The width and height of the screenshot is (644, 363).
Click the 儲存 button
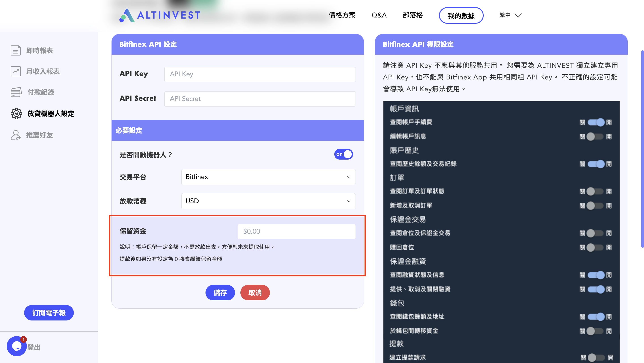[x=220, y=293]
